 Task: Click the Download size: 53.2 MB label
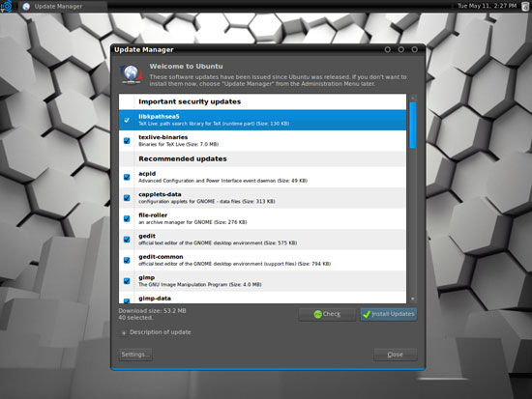(152, 310)
